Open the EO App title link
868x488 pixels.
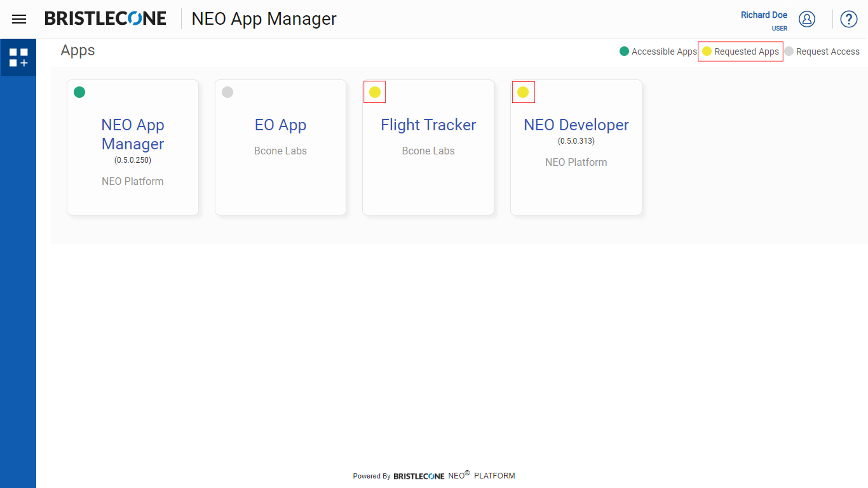[x=281, y=125]
